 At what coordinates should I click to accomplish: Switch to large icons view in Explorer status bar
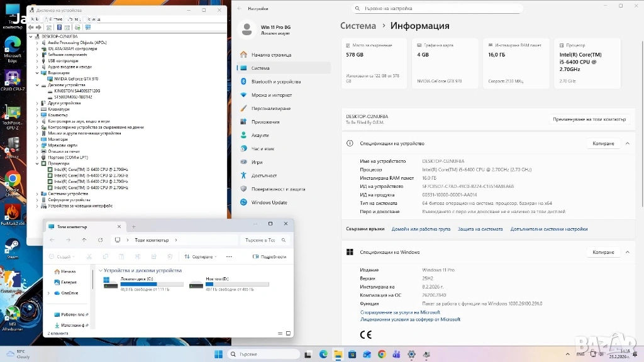288,333
